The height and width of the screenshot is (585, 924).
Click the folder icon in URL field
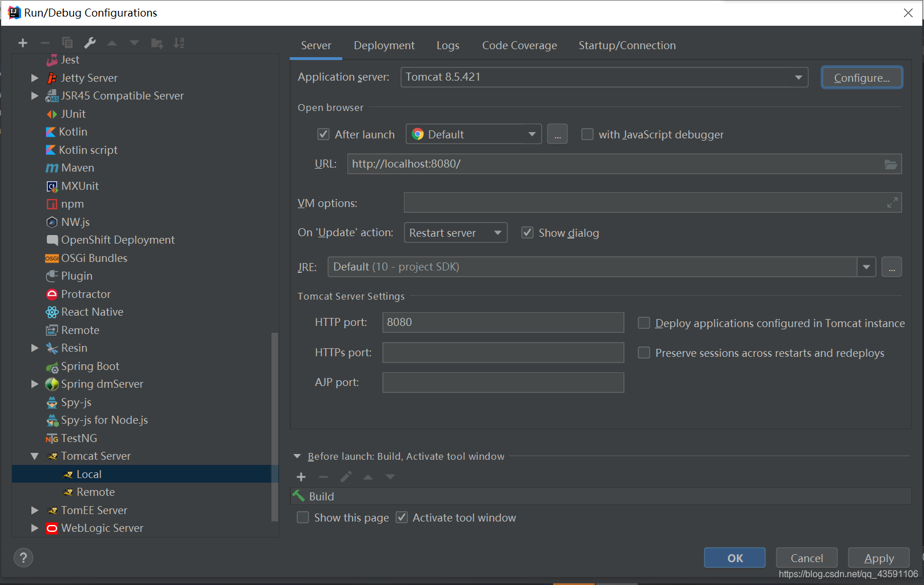[891, 164]
